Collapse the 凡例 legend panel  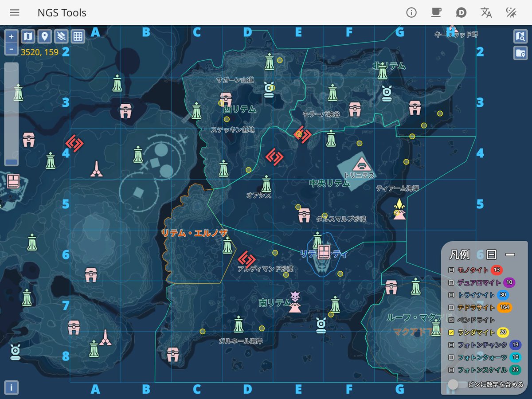[x=510, y=254]
